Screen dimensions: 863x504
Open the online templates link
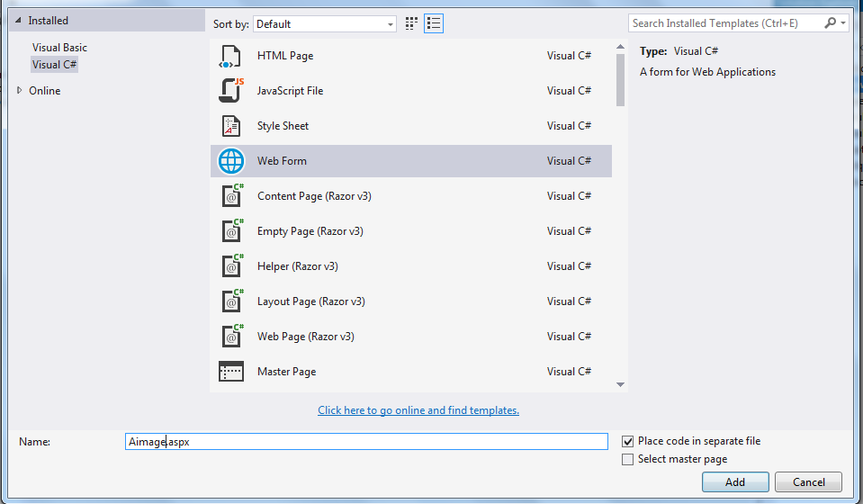tap(418, 410)
